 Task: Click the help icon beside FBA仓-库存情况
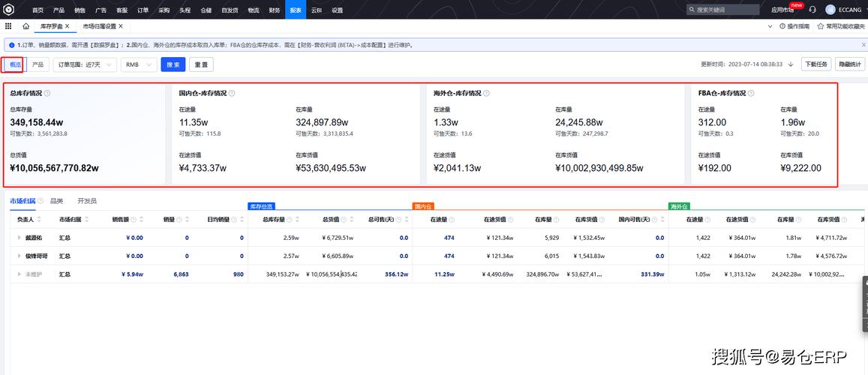752,93
